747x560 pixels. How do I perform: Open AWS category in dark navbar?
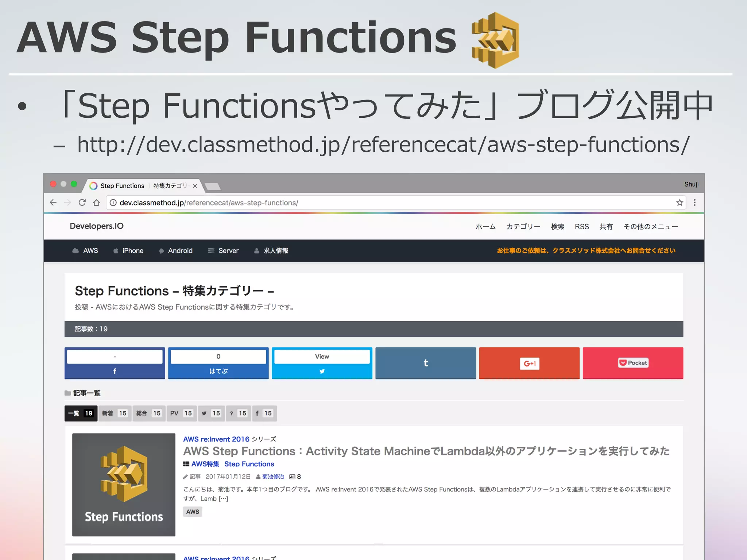[85, 251]
